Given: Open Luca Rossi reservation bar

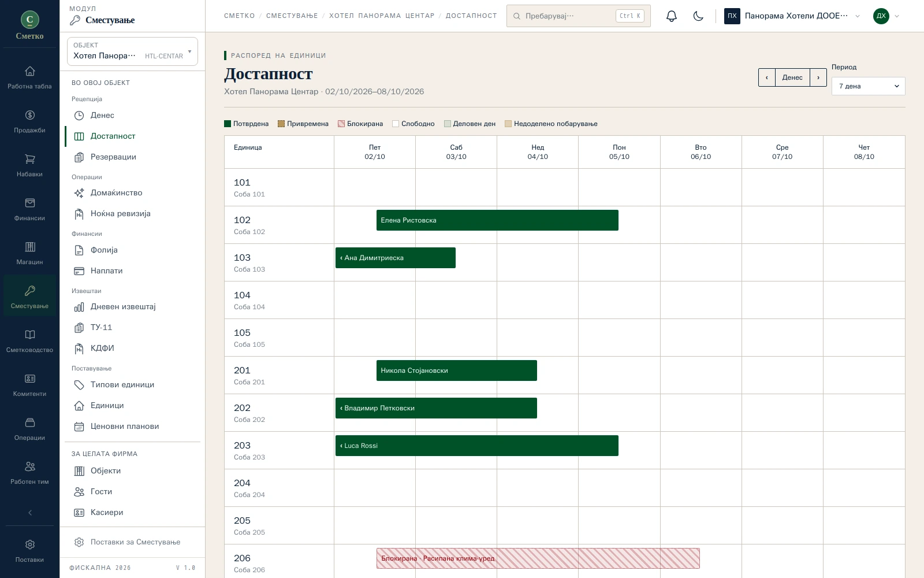Looking at the screenshot, I should [477, 446].
